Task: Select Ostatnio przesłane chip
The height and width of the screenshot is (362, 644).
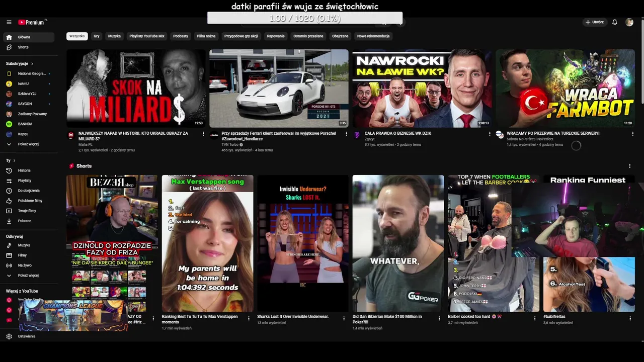Action: coord(308,36)
